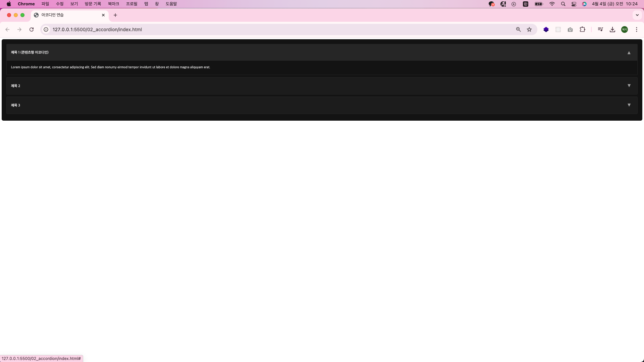Open the zoom magnifier icon in address bar
Screen dimensions: 644x362
tap(518, 29)
